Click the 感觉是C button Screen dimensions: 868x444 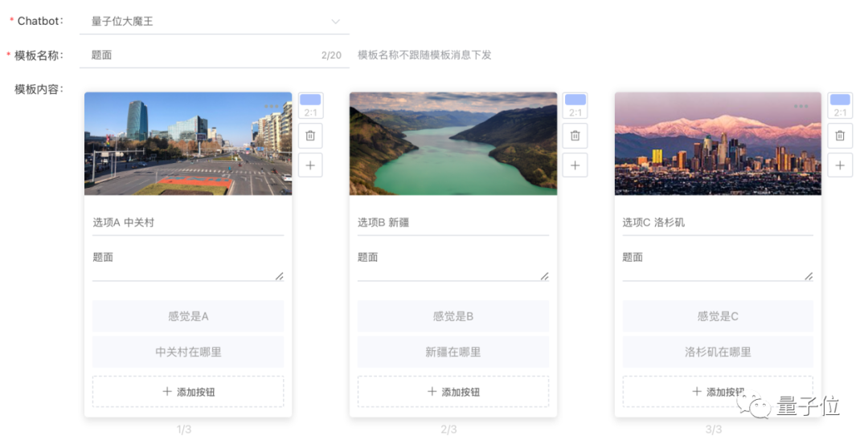[718, 316]
